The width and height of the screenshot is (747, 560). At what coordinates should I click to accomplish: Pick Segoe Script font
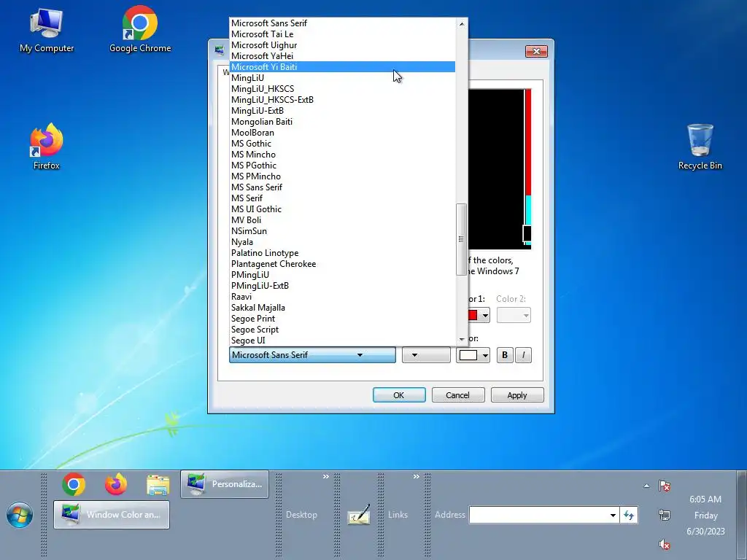[342, 330]
